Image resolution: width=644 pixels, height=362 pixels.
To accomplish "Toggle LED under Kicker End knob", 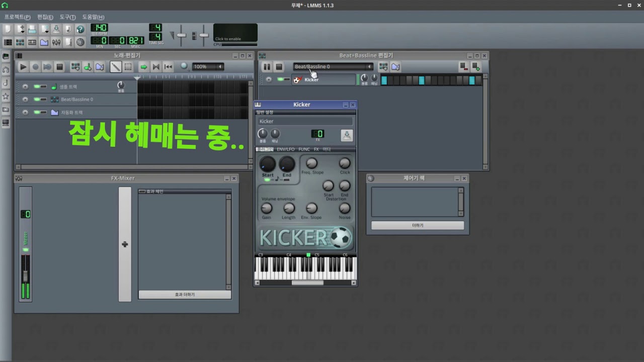I will pyautogui.click(x=286, y=179).
